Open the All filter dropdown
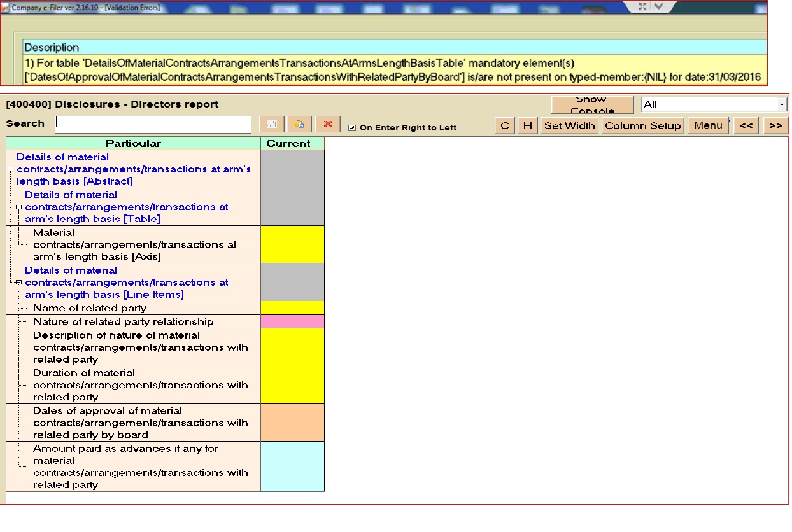 tap(781, 105)
